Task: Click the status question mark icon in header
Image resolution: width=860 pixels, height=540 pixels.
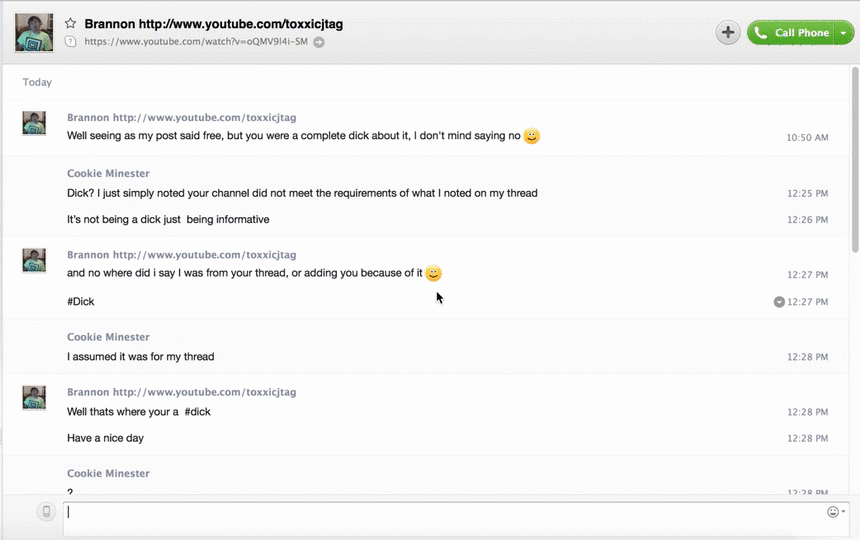Action: coord(71,42)
